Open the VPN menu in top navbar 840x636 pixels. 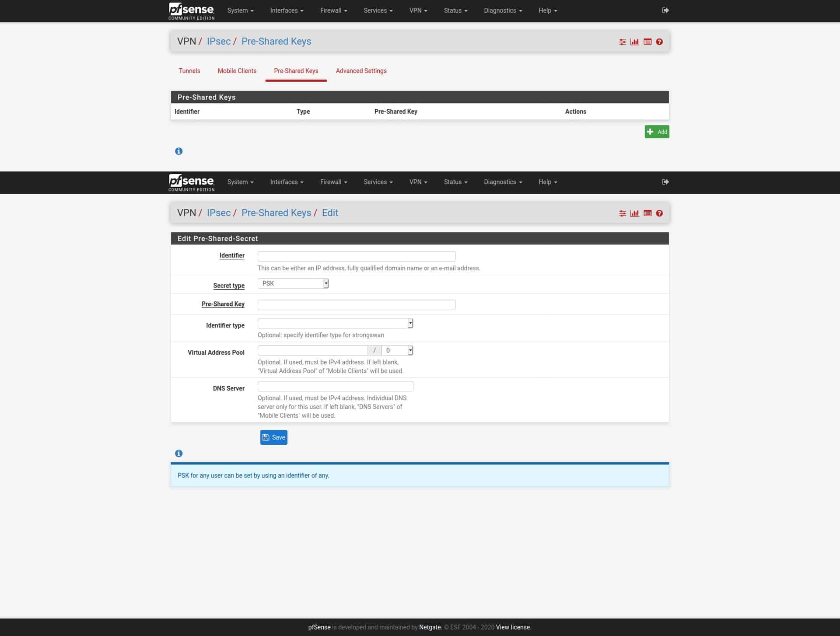click(x=418, y=10)
